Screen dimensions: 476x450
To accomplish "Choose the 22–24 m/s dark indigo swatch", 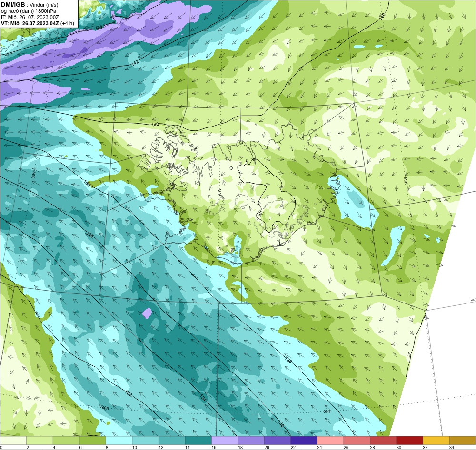I will pyautogui.click(x=304, y=440).
